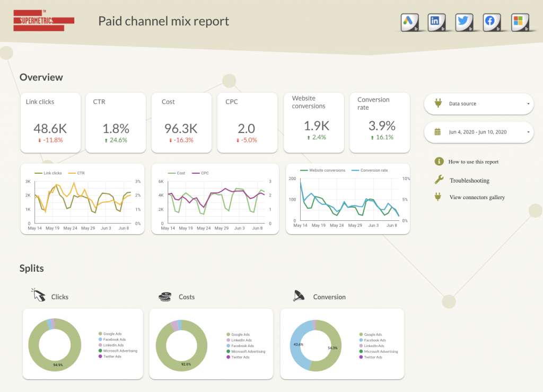
Task: Select the CPC scorecard value 2.0
Action: pyautogui.click(x=246, y=128)
